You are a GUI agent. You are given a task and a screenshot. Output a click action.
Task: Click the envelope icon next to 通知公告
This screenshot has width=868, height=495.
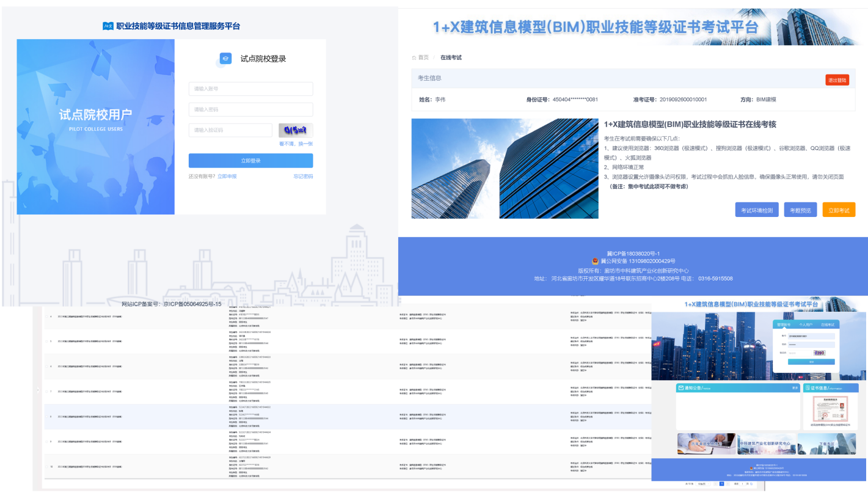coord(681,388)
